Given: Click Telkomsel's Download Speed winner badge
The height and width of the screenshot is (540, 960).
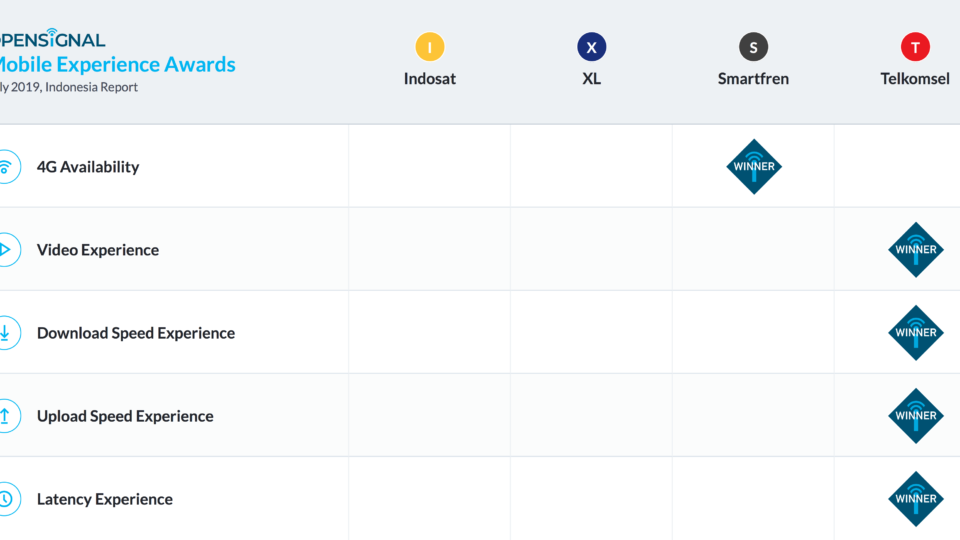Looking at the screenshot, I should point(916,332).
